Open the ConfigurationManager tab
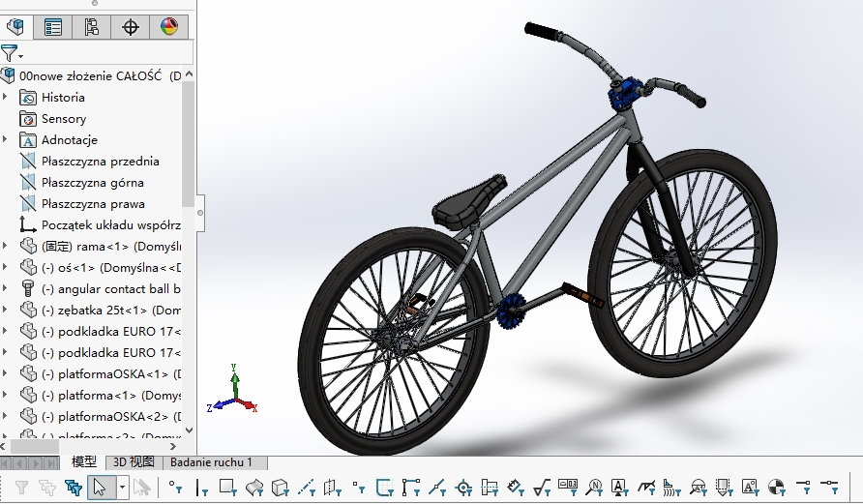The width and height of the screenshot is (863, 504). [x=91, y=27]
